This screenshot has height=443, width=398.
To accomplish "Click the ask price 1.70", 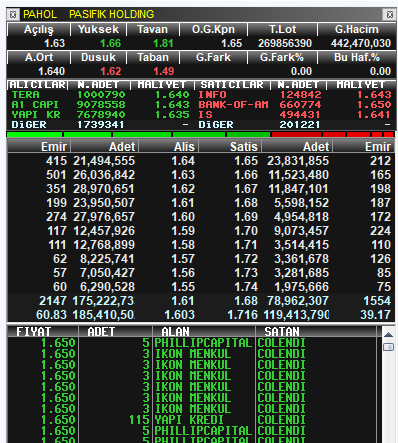I will [246, 231].
